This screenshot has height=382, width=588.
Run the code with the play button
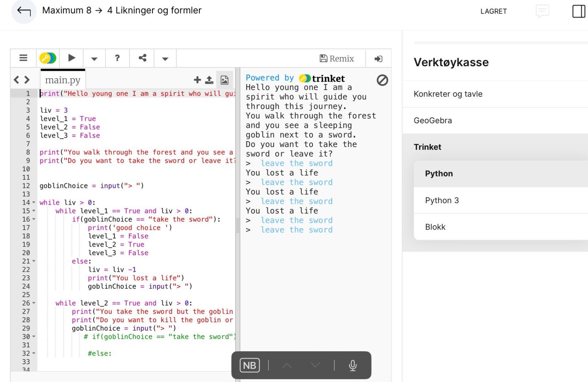72,58
